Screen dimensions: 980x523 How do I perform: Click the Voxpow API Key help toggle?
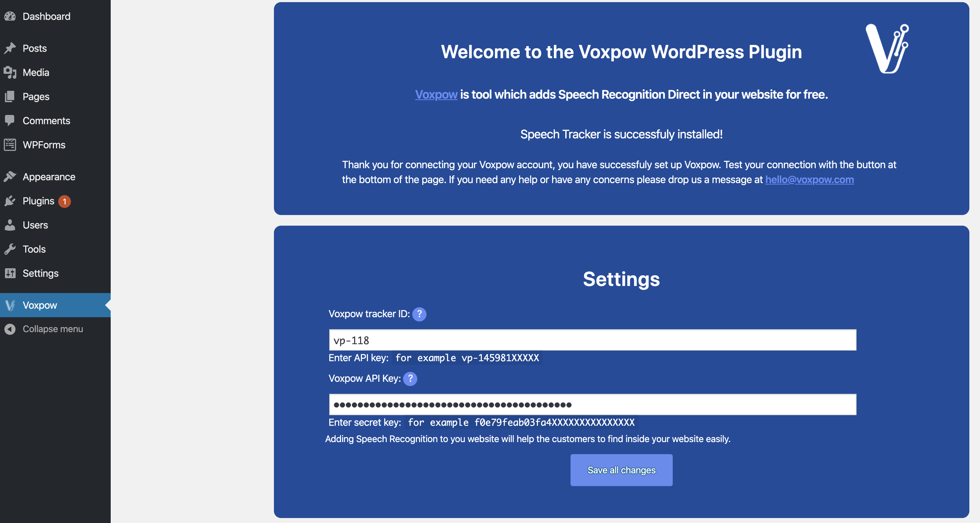coord(410,378)
